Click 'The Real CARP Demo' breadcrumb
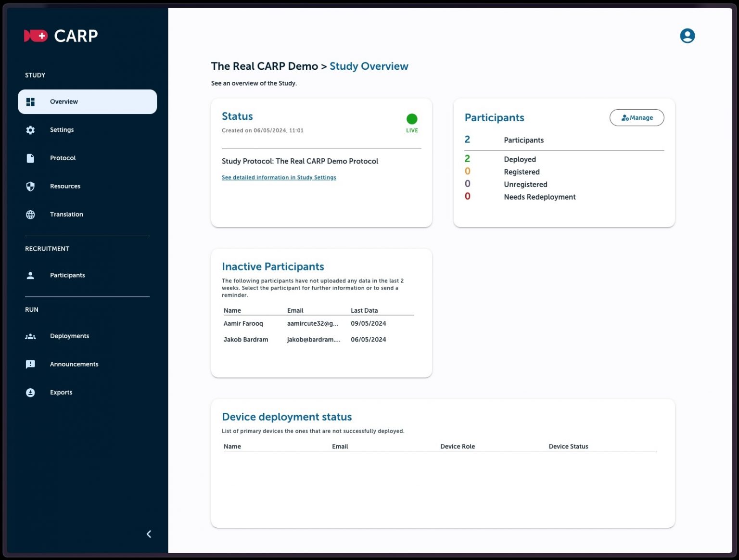The image size is (739, 560). click(x=265, y=66)
